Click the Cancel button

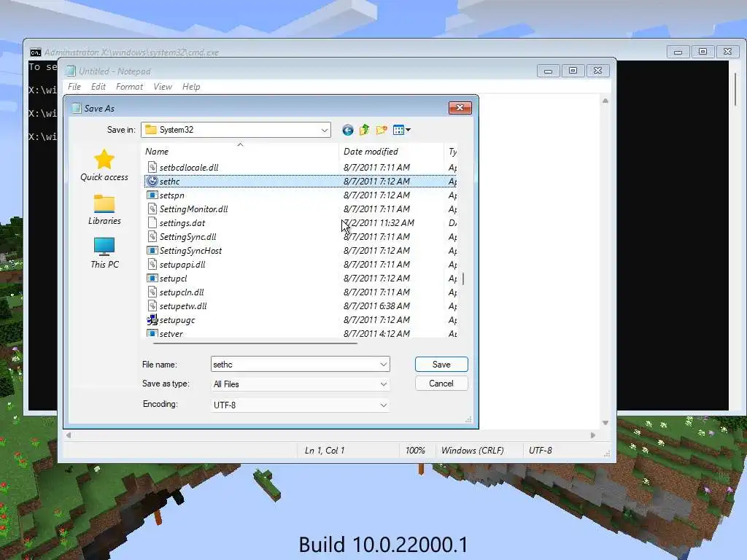pos(441,384)
